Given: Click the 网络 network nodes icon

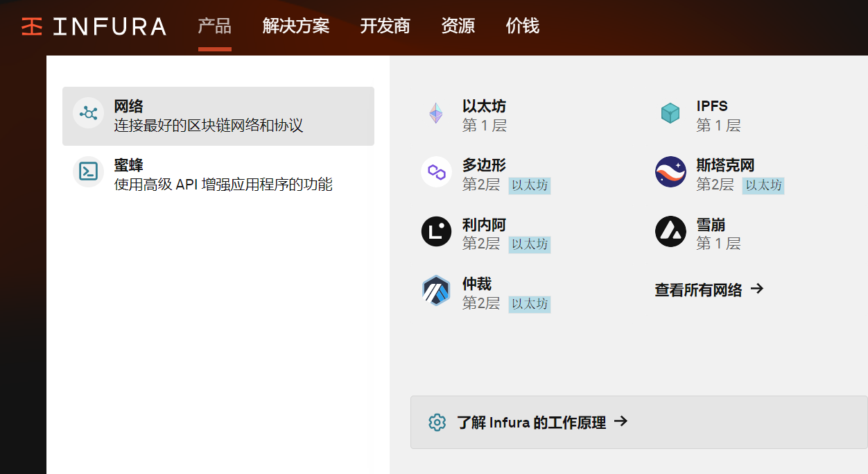Looking at the screenshot, I should [x=88, y=113].
